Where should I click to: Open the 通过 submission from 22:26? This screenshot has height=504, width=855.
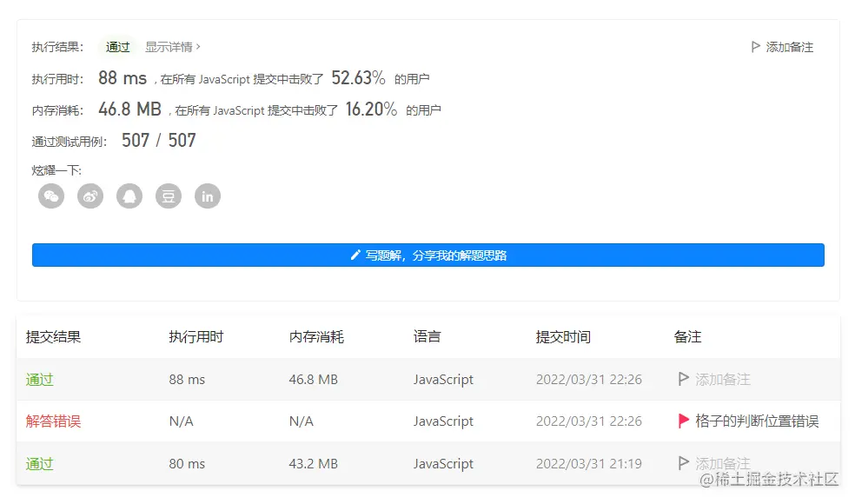click(39, 380)
